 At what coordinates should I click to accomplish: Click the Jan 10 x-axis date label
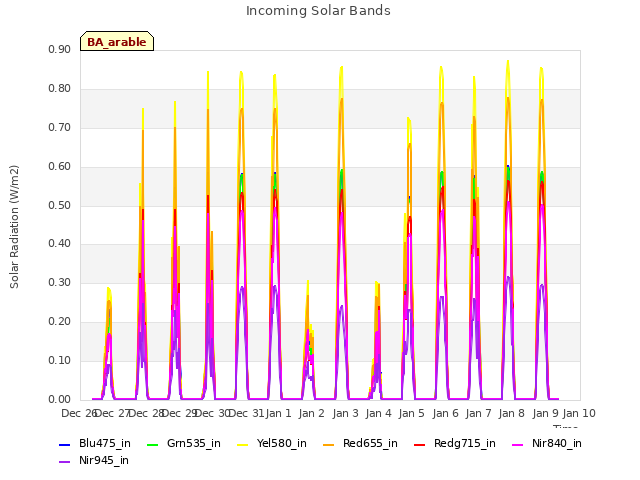point(579,413)
